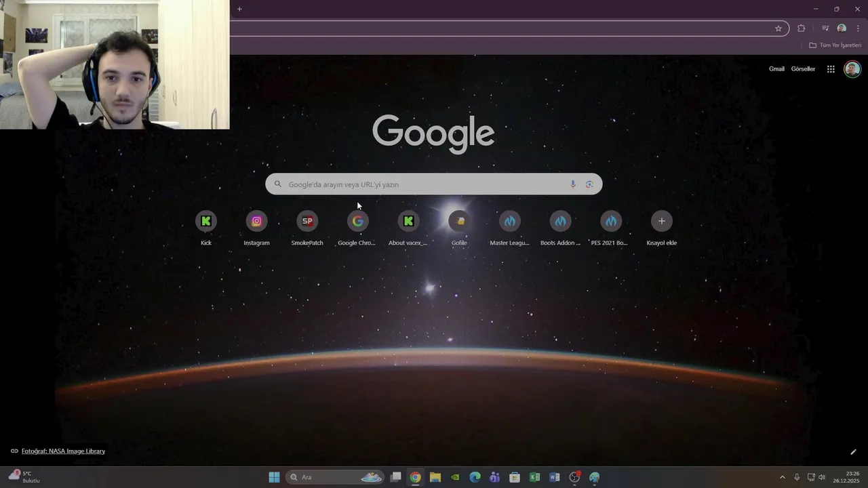This screenshot has width=868, height=488.
Task: Add a new shortcut with Kısayol ekle
Action: click(661, 228)
